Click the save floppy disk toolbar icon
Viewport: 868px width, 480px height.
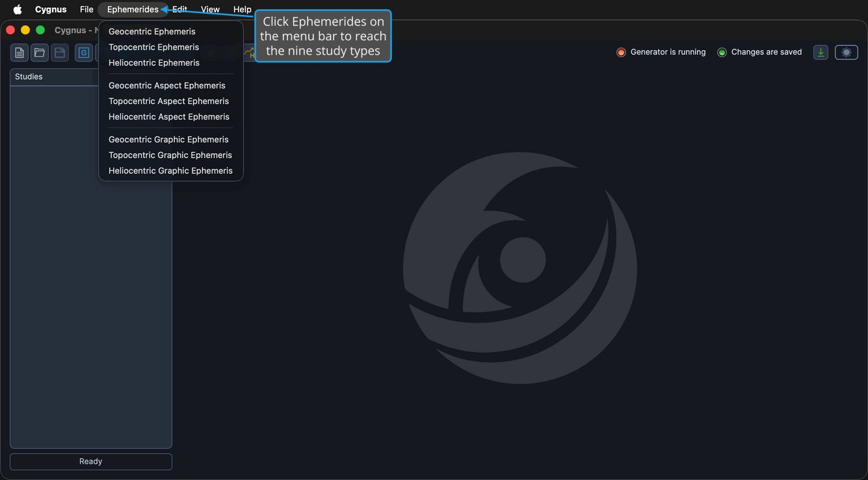60,53
